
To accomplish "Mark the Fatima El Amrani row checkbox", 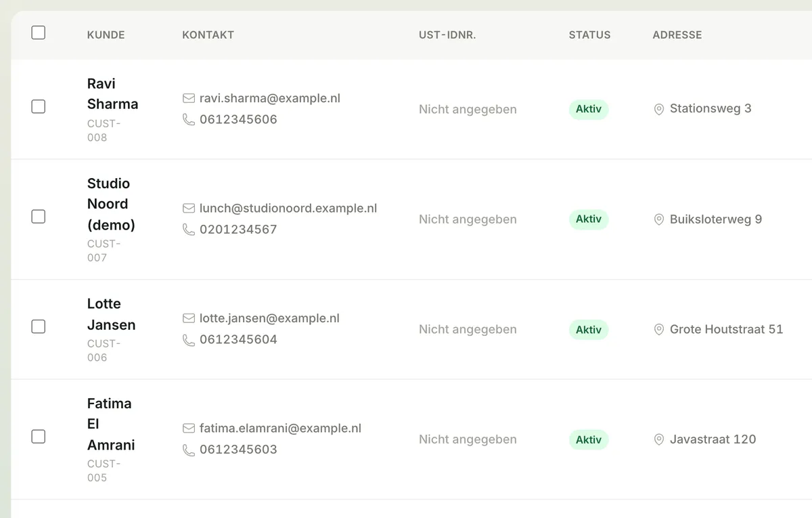I will click(39, 437).
